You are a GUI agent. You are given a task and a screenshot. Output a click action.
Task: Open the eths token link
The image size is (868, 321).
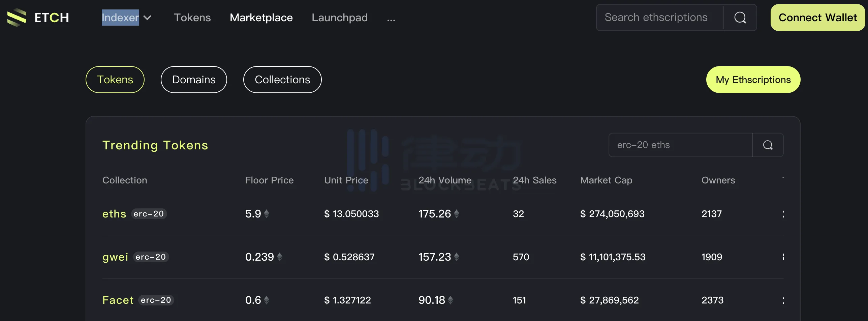click(114, 214)
